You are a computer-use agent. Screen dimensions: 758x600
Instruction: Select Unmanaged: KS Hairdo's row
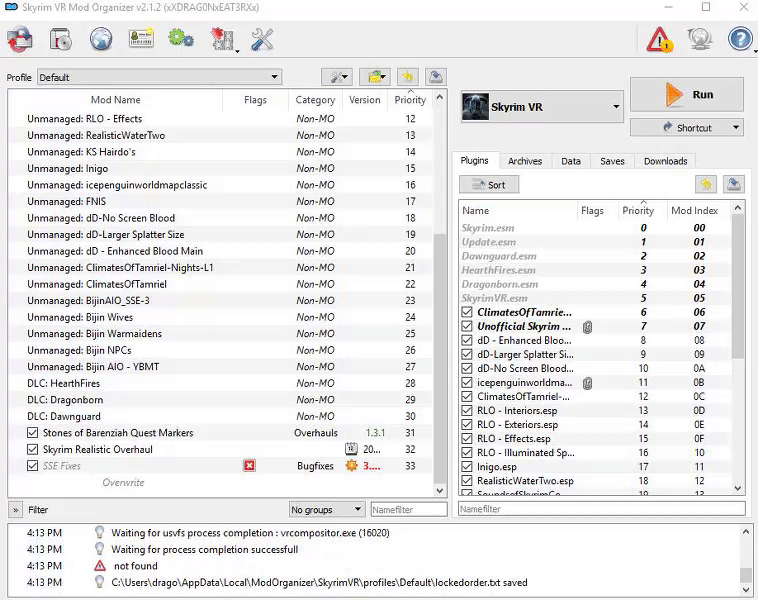220,152
